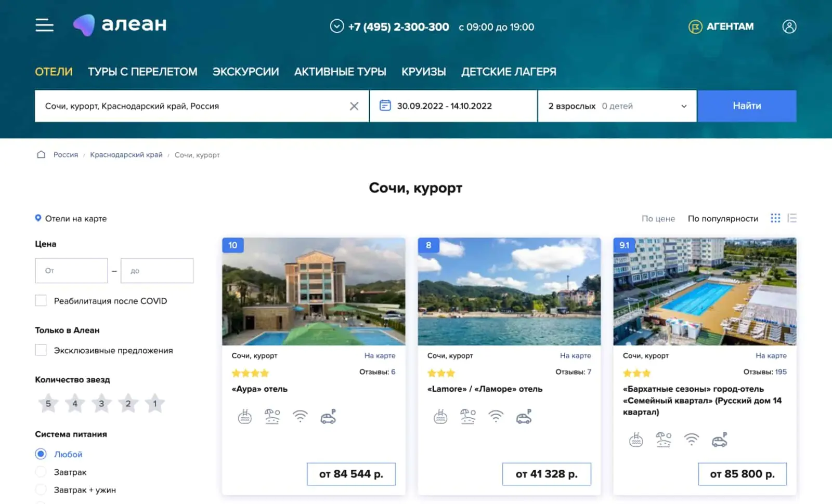The image size is (832, 504).
Task: Click Wi-Fi icon on Lamore hotel
Action: pyautogui.click(x=496, y=416)
